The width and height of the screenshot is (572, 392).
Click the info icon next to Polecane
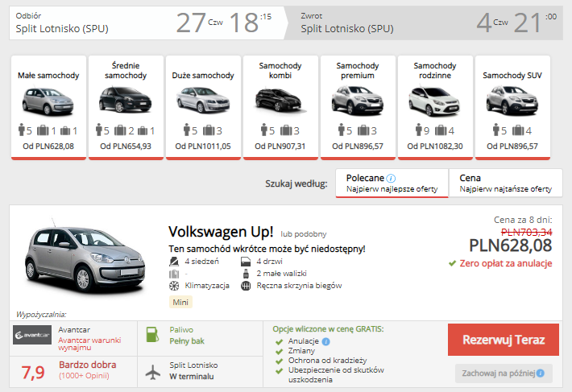391,178
